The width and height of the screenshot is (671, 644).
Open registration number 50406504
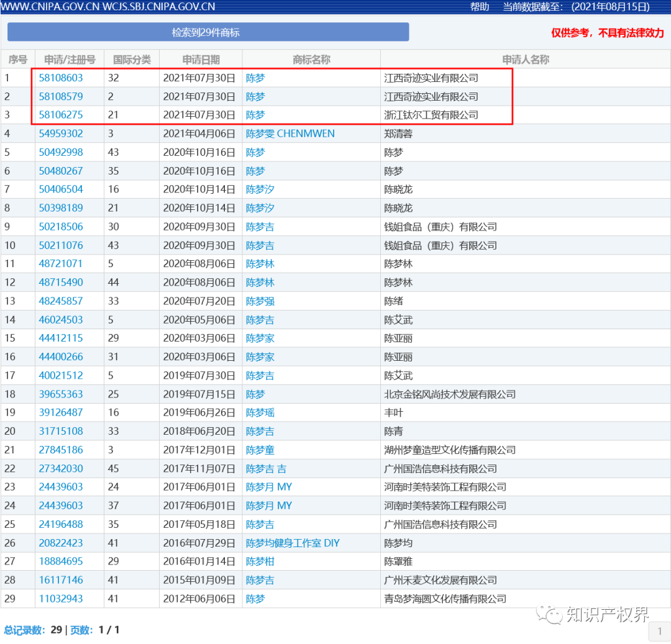(x=61, y=189)
